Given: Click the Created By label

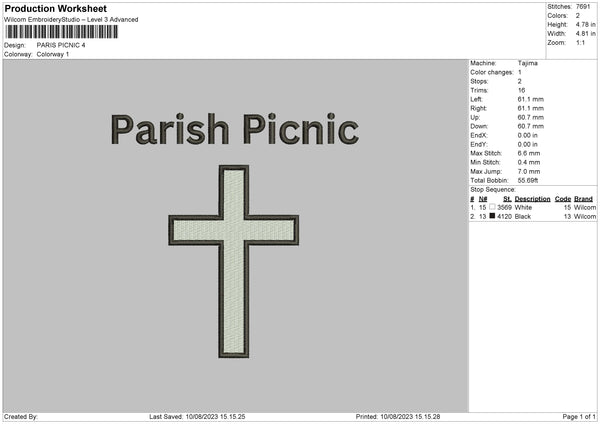Looking at the screenshot, I should (x=21, y=417).
